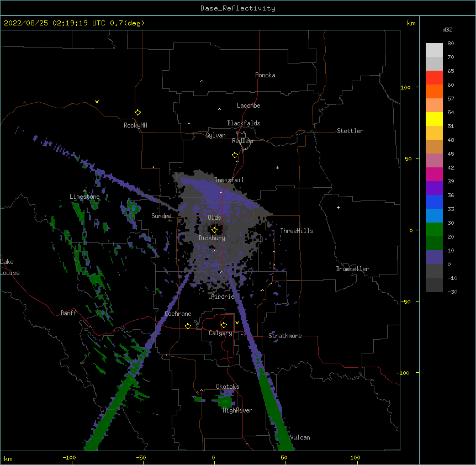This screenshot has height=465, width=476.
Task: Select the ThreeHills label
Action: 297,231
